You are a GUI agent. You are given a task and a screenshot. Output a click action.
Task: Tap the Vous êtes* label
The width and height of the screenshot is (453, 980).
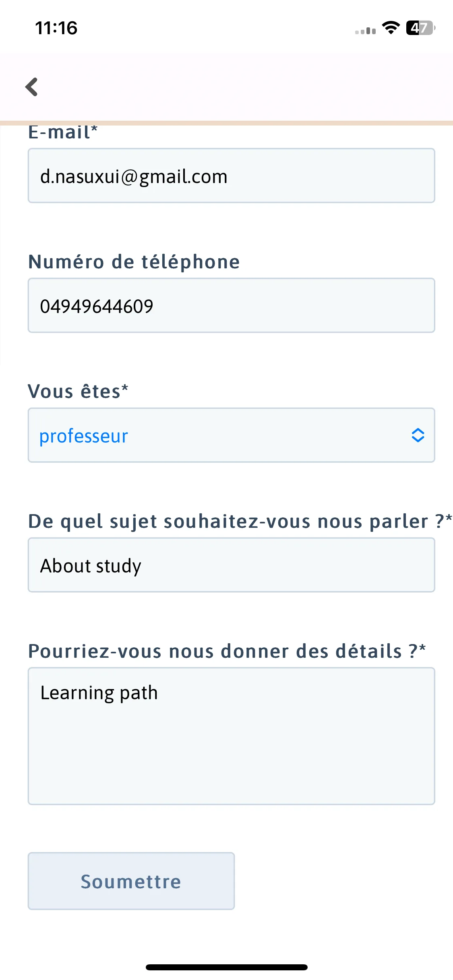(x=78, y=391)
